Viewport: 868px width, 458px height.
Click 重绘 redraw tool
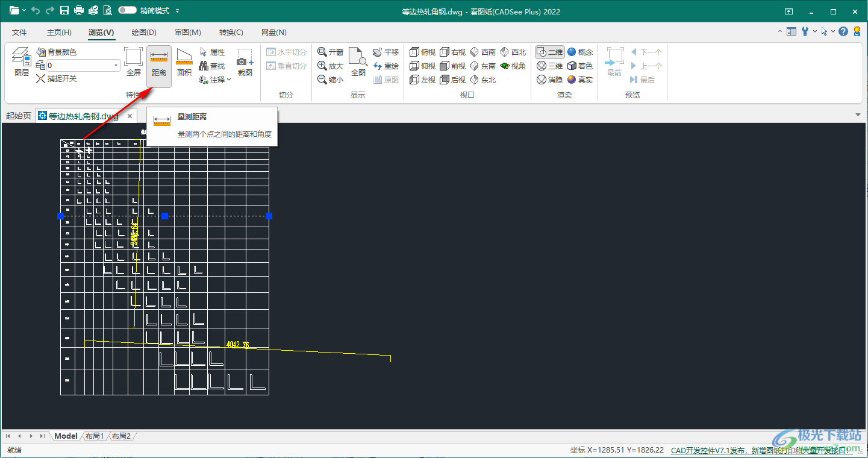coord(386,66)
